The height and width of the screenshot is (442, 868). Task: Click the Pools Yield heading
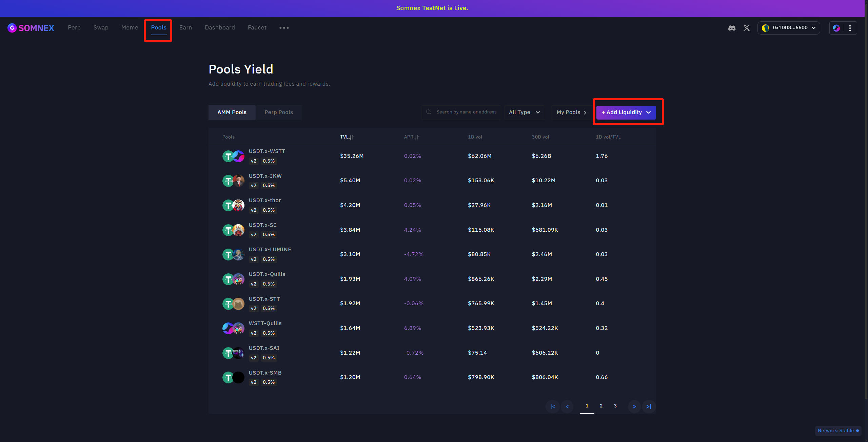(x=241, y=69)
